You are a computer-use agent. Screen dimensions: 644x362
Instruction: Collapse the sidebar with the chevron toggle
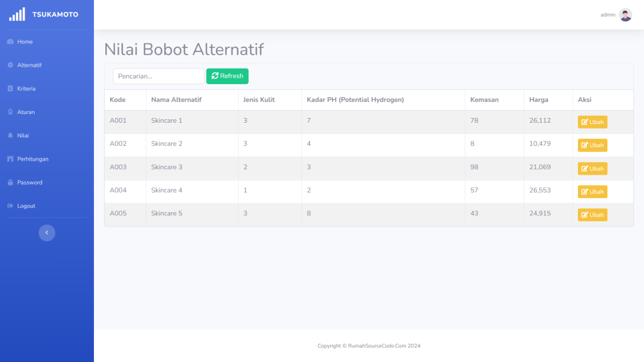47,233
